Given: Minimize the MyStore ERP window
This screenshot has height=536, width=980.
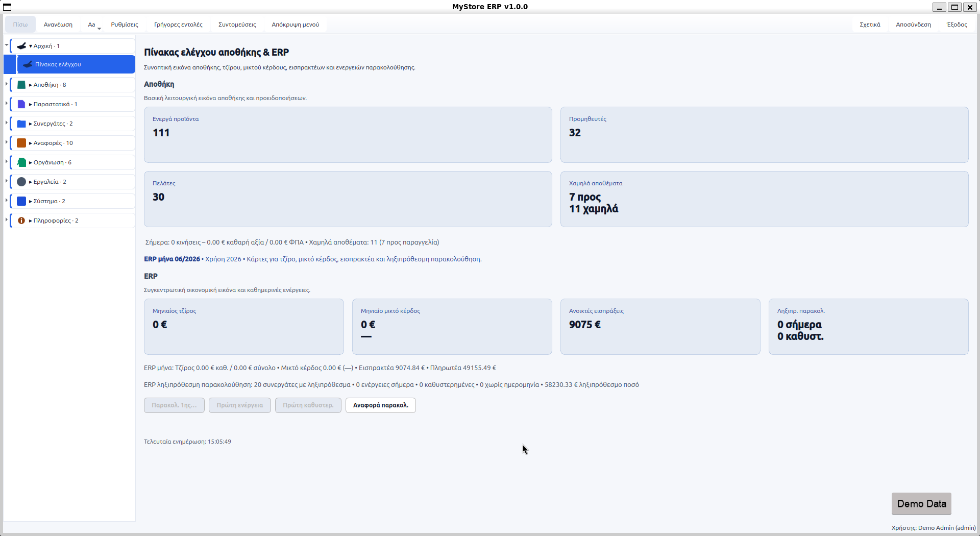Looking at the screenshot, I should (939, 7).
